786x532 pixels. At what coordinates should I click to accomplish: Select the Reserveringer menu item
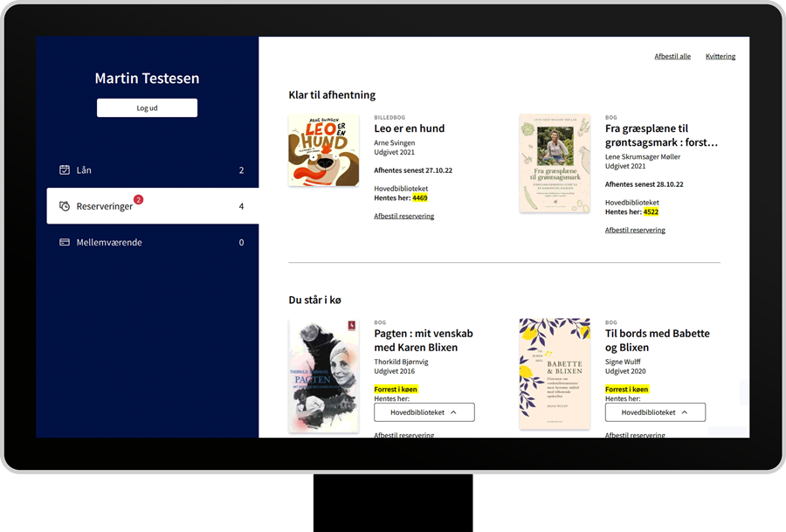pos(152,206)
